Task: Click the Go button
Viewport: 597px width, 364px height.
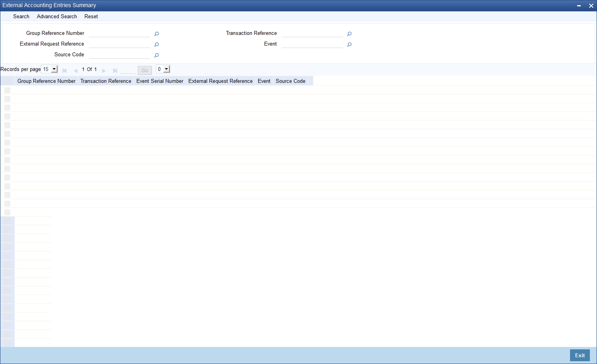Action: [x=145, y=70]
